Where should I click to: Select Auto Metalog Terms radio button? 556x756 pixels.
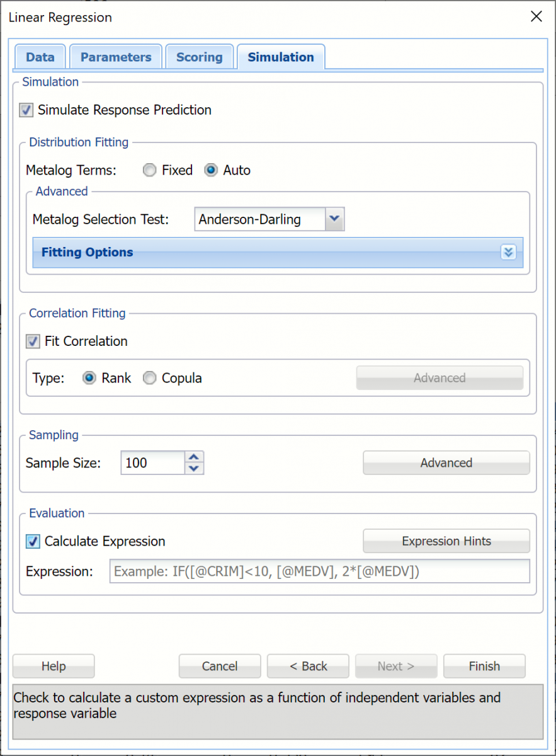click(212, 171)
